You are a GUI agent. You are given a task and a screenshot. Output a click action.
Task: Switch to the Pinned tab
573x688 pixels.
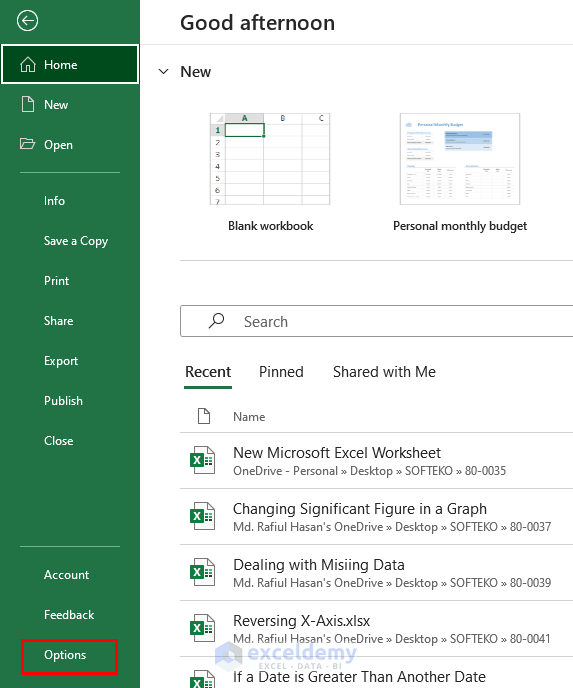(281, 372)
